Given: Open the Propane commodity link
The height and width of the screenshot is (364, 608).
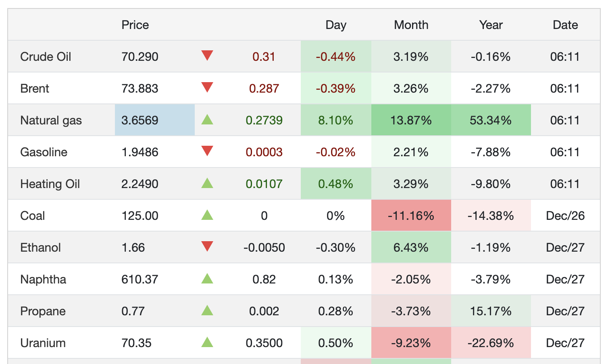Looking at the screenshot, I should coord(43,311).
